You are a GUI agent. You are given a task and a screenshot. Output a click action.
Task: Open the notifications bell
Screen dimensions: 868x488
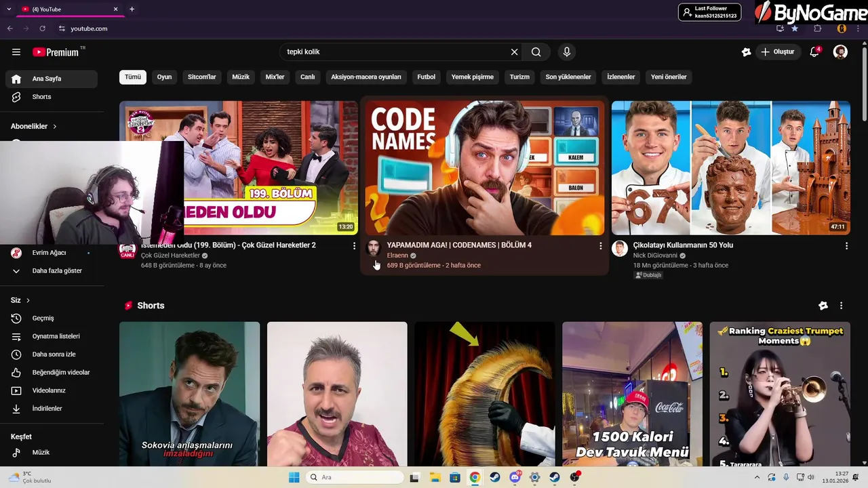click(x=815, y=52)
